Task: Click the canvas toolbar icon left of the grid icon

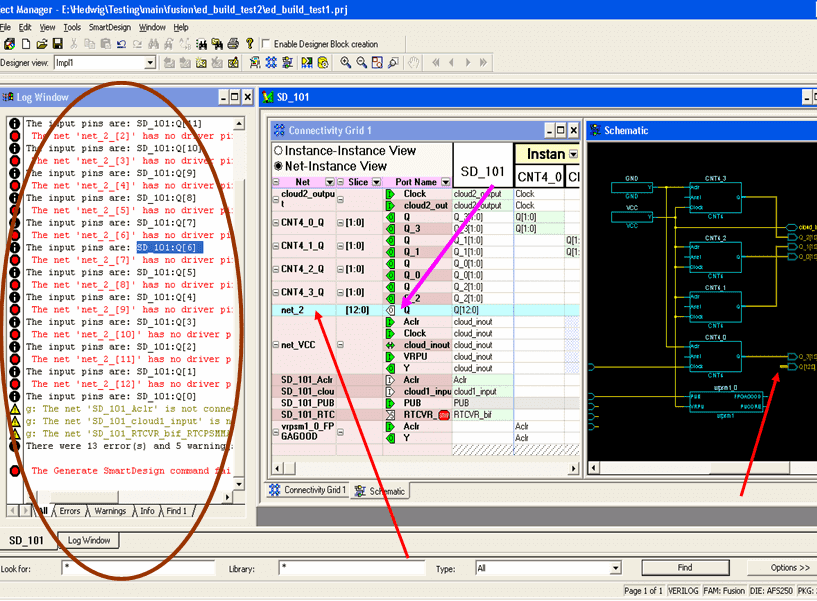Action: [255, 63]
